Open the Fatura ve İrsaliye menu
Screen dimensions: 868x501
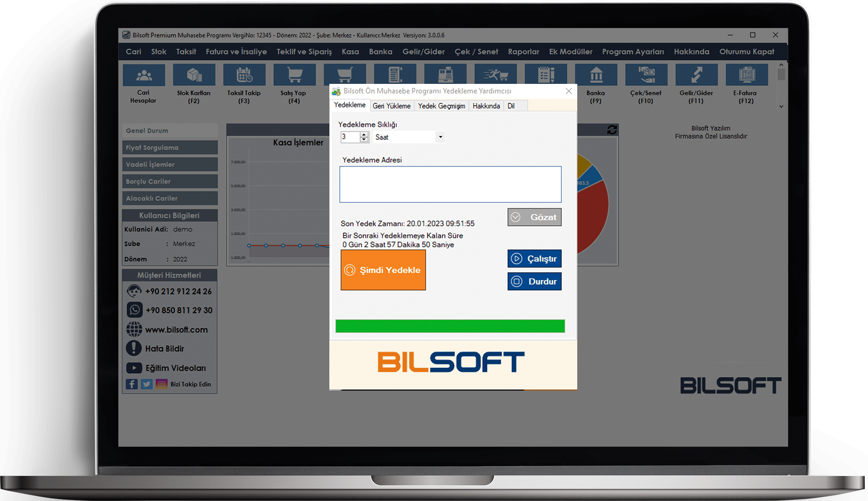(236, 52)
